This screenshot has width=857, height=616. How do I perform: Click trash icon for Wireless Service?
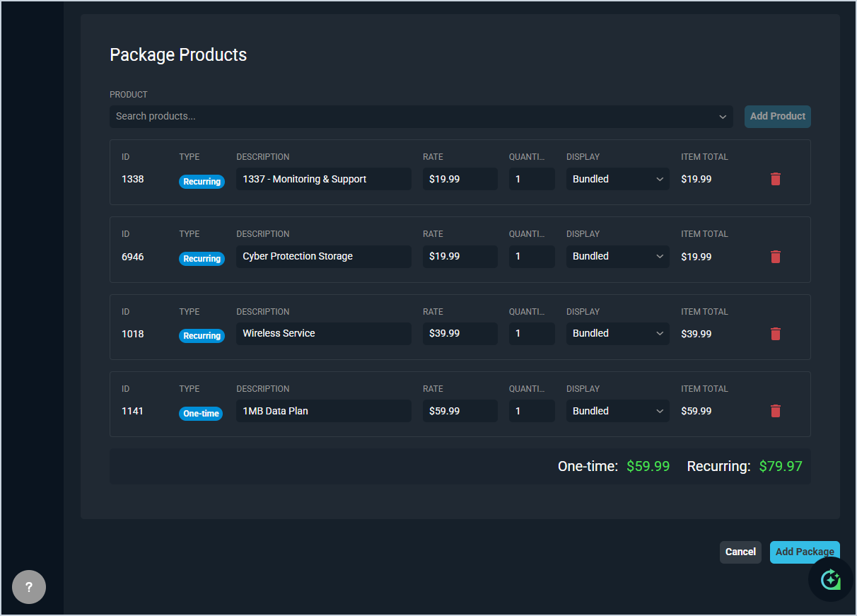point(775,334)
